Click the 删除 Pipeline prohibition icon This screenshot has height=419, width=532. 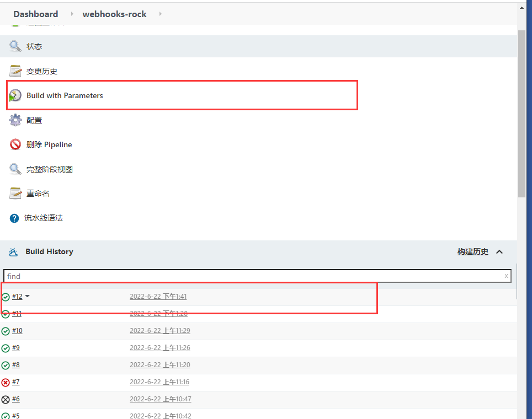click(15, 144)
